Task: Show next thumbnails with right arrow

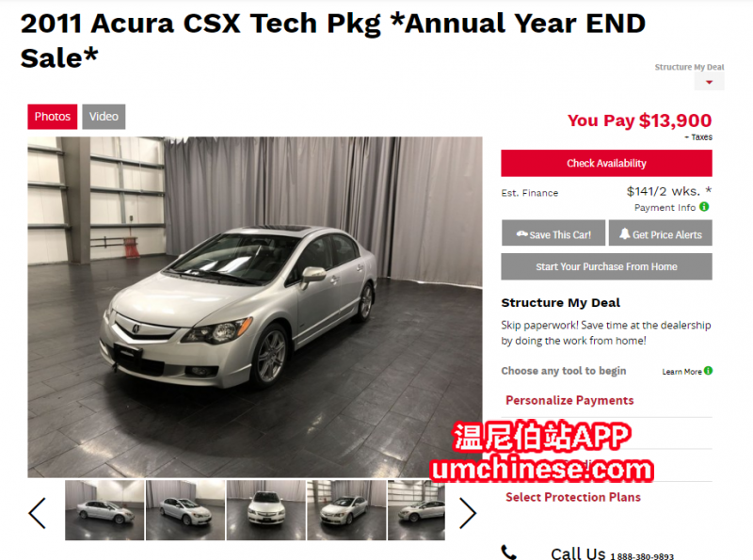Action: tap(467, 513)
